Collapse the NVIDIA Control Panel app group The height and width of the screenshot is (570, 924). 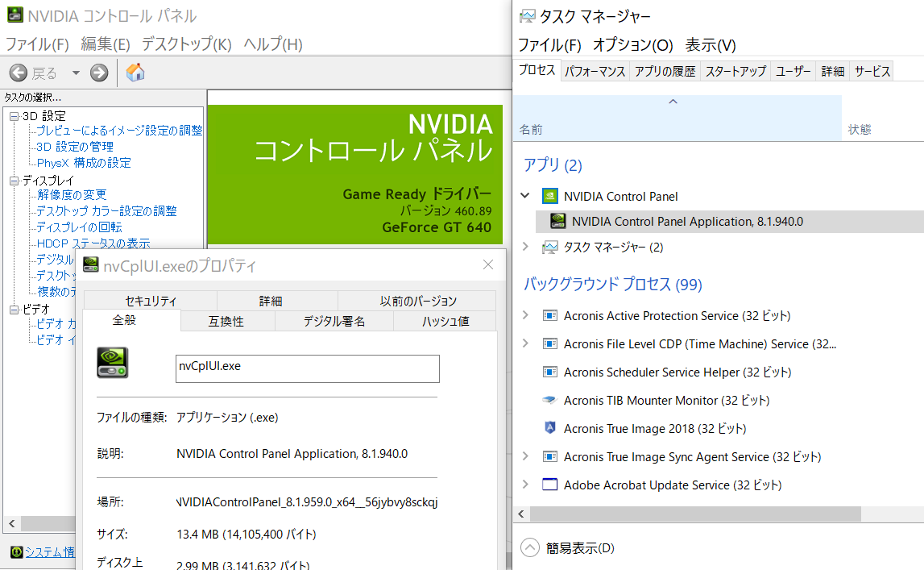(525, 195)
